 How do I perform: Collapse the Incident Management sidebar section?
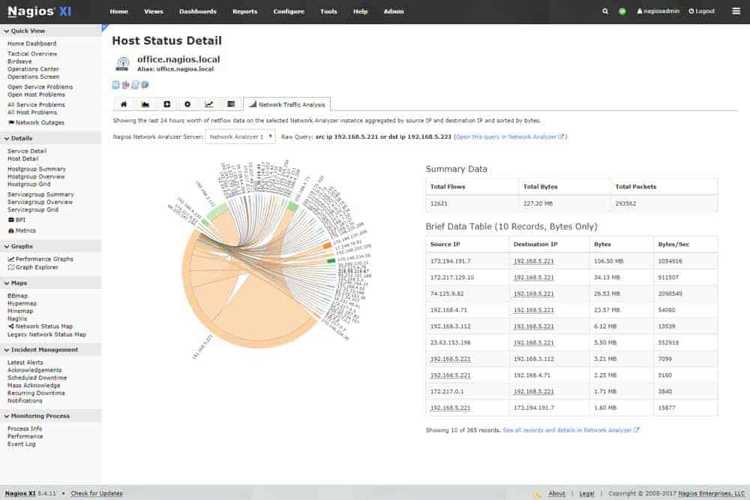coord(50,350)
